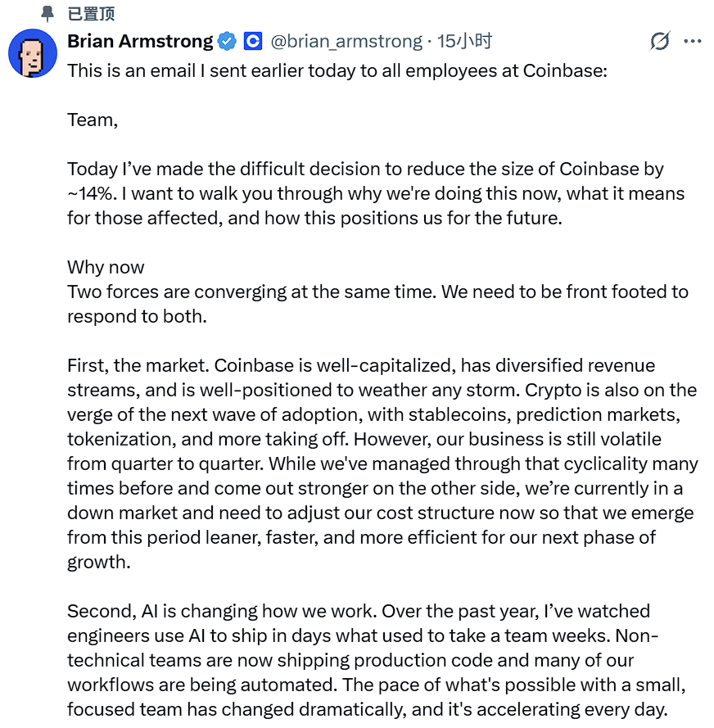
Task: Visit the @brian_armstrong handle link
Action: pyautogui.click(x=346, y=41)
